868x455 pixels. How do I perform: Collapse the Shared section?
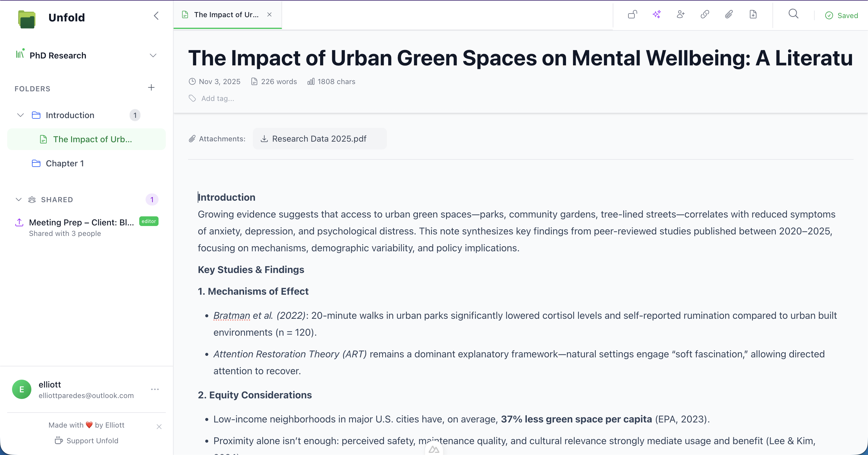(x=18, y=200)
